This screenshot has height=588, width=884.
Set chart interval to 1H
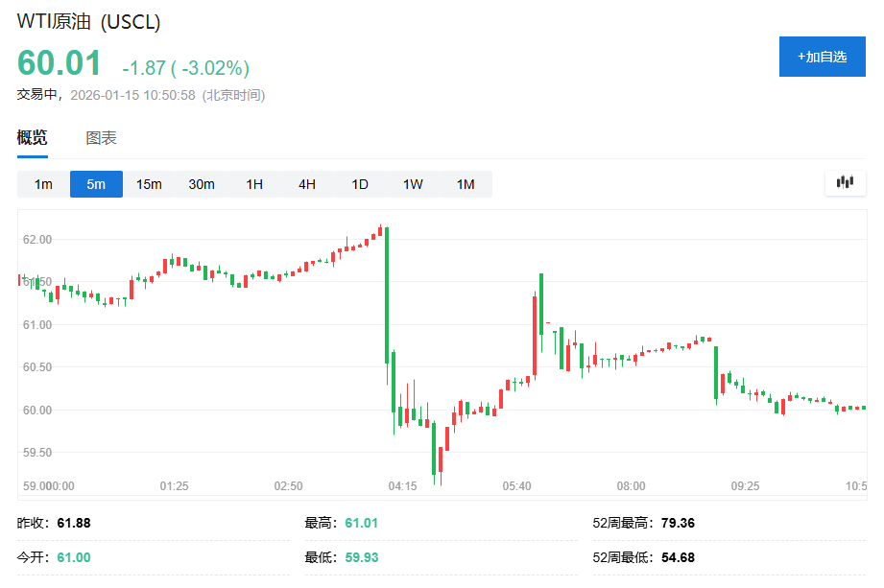(x=254, y=184)
